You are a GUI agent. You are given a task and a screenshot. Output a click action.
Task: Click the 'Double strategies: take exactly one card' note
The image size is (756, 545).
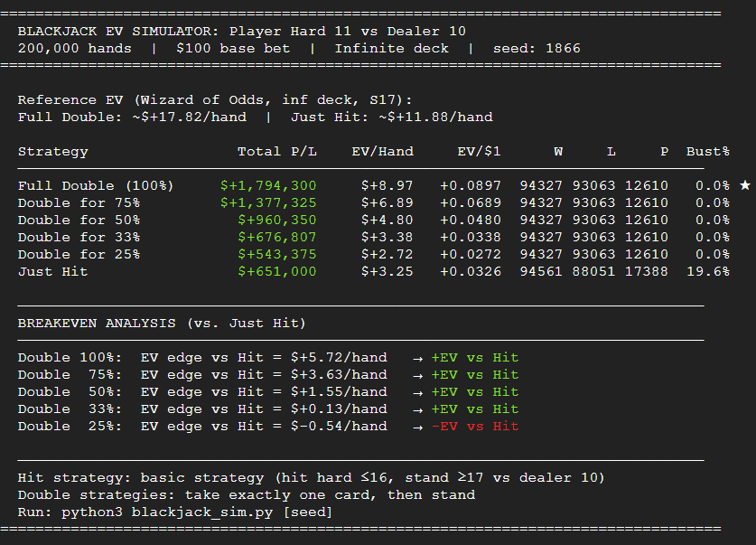pos(197,495)
